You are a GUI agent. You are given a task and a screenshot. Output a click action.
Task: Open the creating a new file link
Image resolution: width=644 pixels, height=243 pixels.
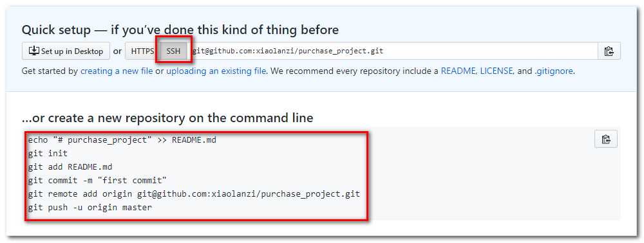tap(117, 71)
